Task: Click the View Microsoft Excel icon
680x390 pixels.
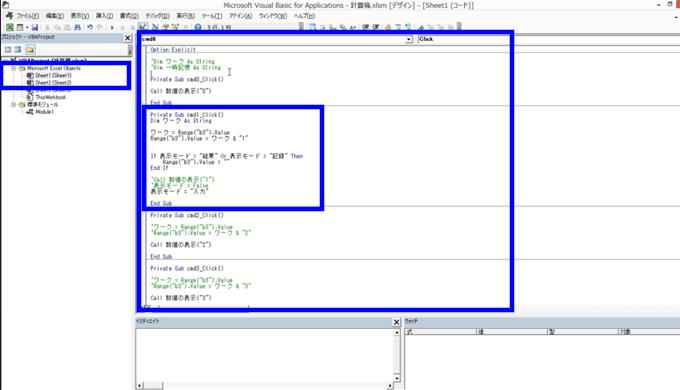Action: [x=9, y=27]
